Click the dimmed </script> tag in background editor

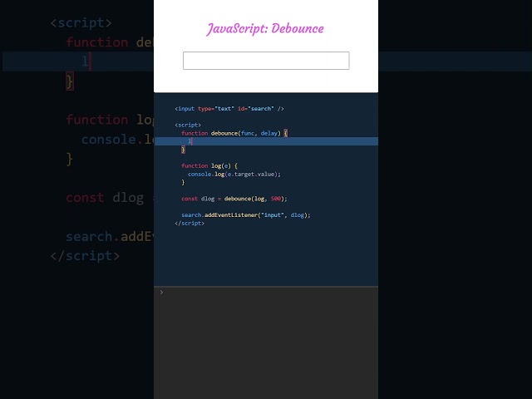[x=85, y=256]
